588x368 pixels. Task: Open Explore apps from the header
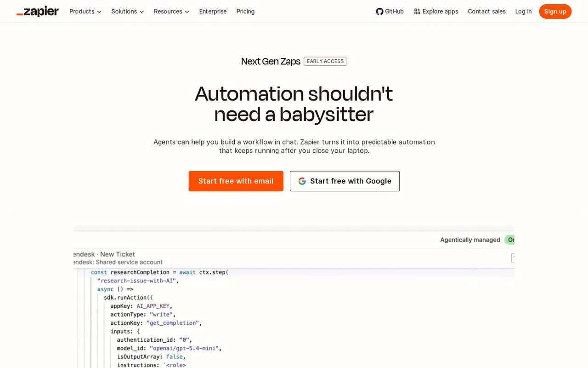pos(436,11)
